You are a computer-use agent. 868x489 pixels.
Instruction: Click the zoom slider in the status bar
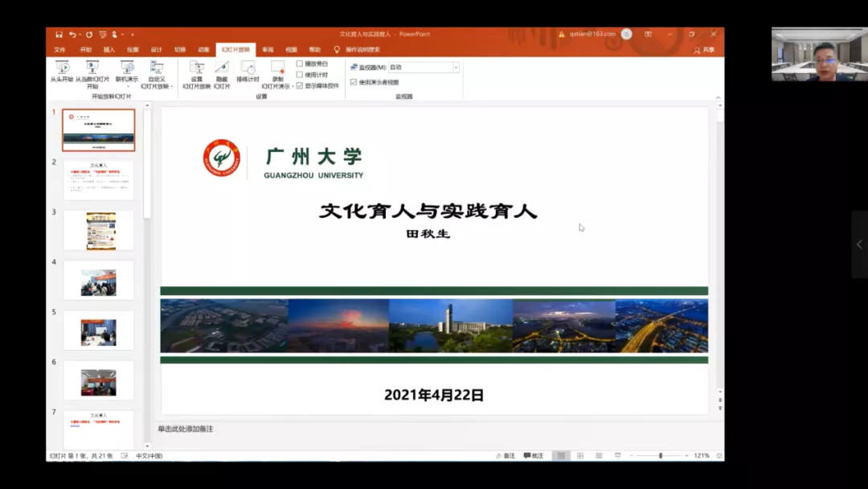[661, 456]
